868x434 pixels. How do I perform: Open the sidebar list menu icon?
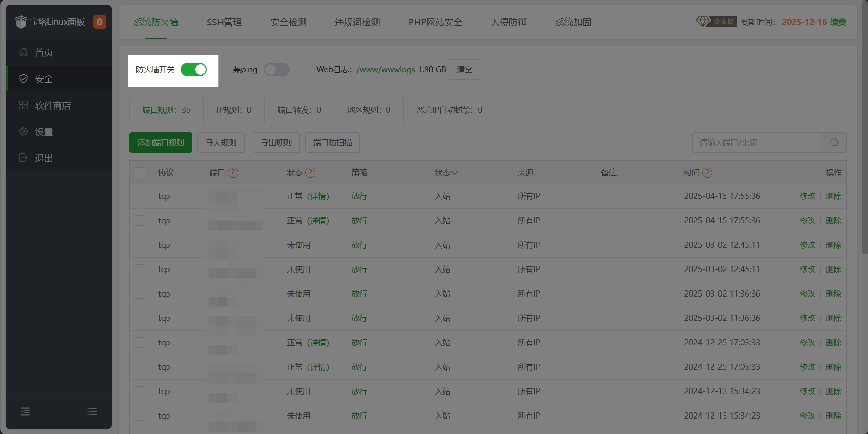coord(92,411)
